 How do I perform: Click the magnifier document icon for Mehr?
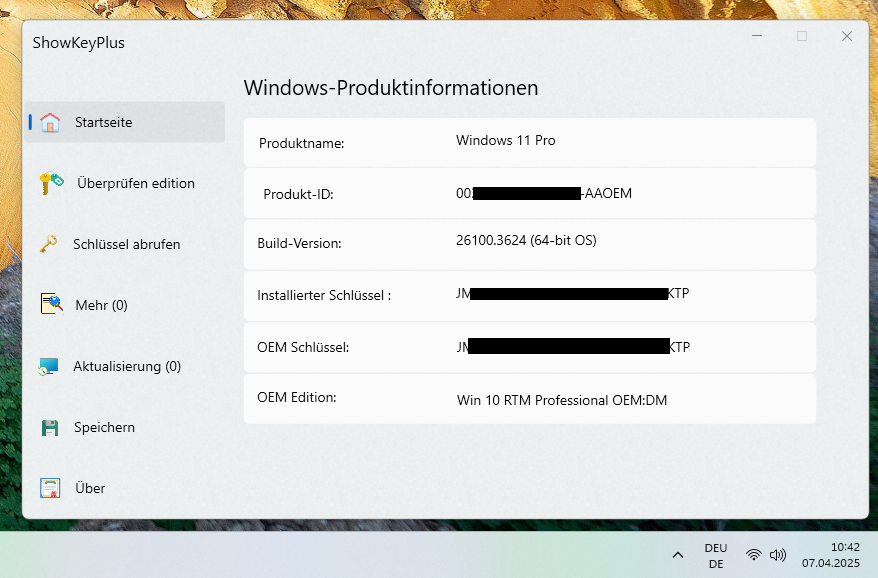[52, 304]
